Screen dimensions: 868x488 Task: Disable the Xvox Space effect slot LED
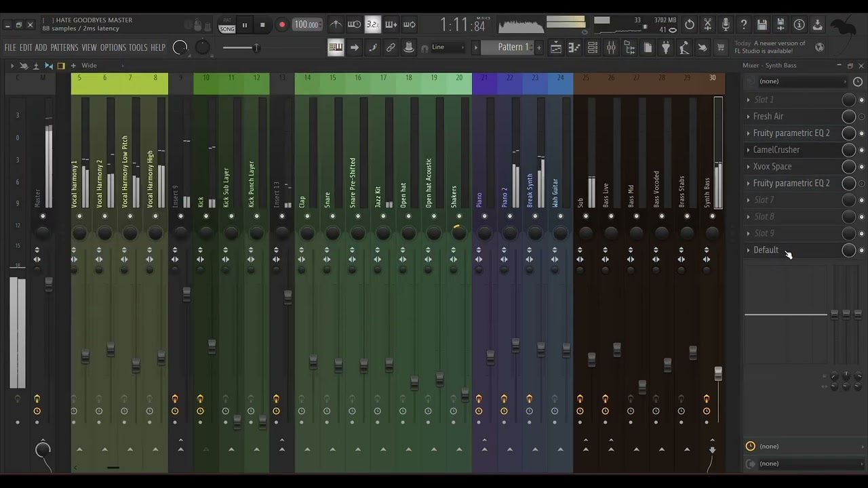tap(862, 167)
